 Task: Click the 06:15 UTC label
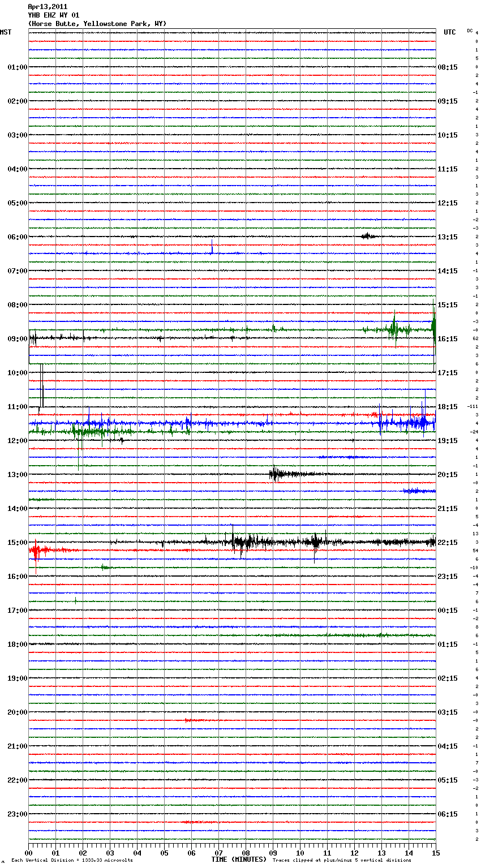tap(448, 814)
